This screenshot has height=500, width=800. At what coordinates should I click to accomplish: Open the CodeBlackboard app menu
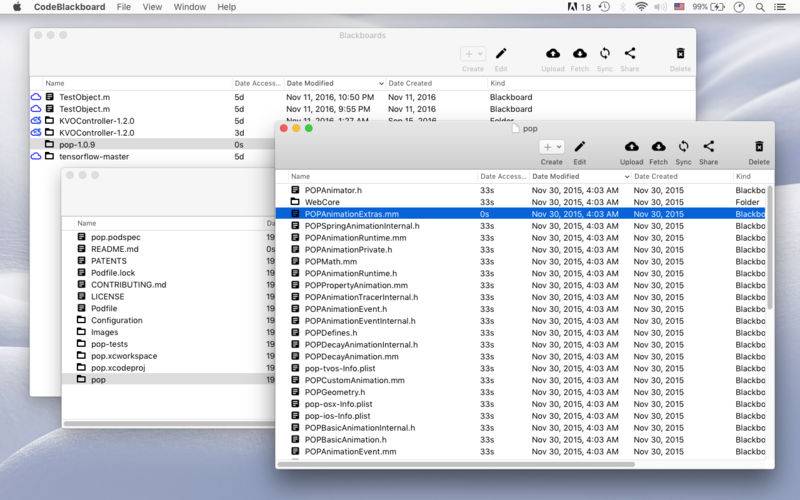69,7
